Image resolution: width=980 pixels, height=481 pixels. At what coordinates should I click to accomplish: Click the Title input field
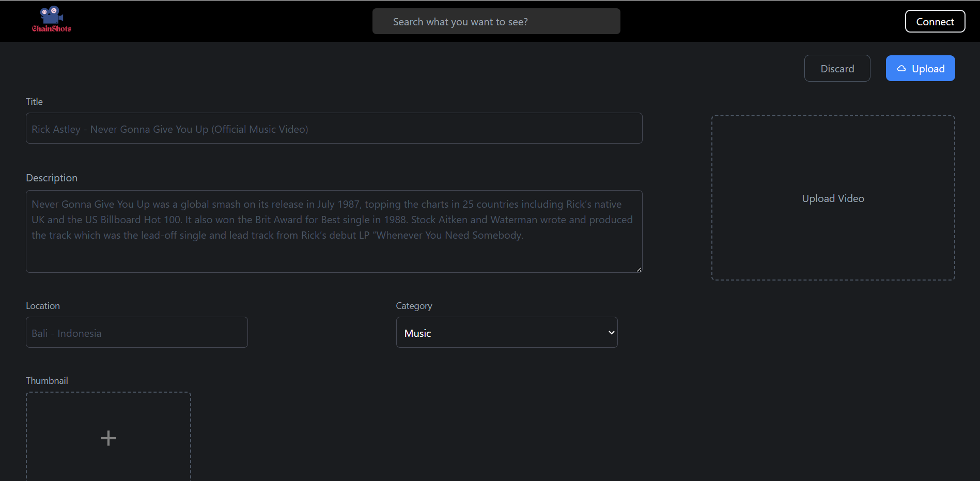[334, 128]
